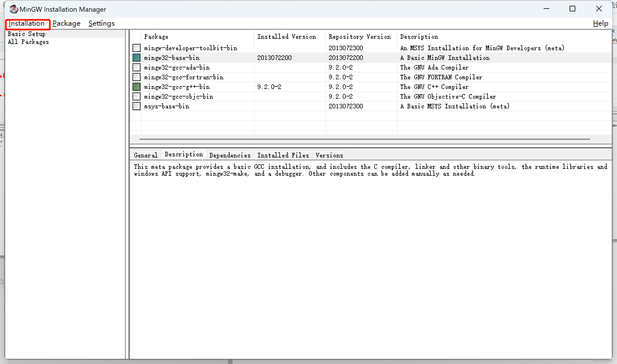Select All Packages in left pane
The width and height of the screenshot is (617, 364).
pos(28,42)
